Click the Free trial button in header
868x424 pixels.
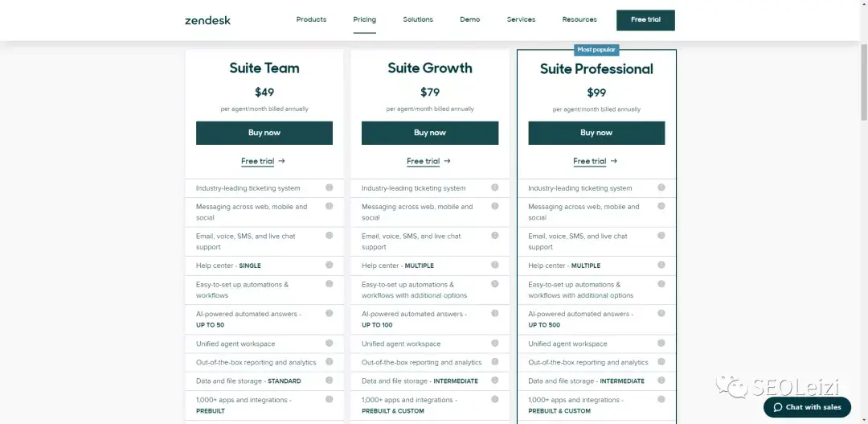coord(645,20)
